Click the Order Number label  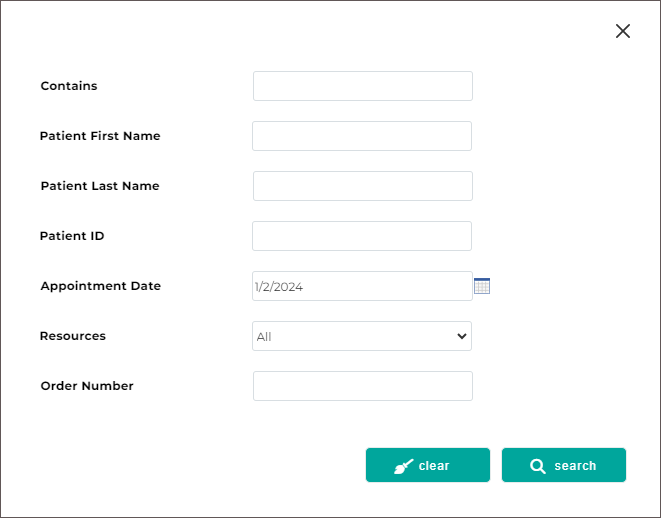pyautogui.click(x=87, y=386)
